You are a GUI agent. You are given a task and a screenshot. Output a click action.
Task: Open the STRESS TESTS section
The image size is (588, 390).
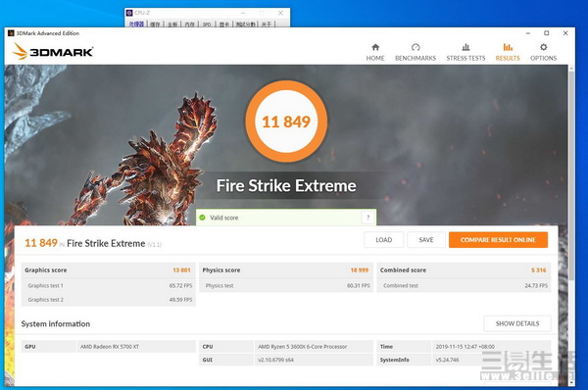465,52
